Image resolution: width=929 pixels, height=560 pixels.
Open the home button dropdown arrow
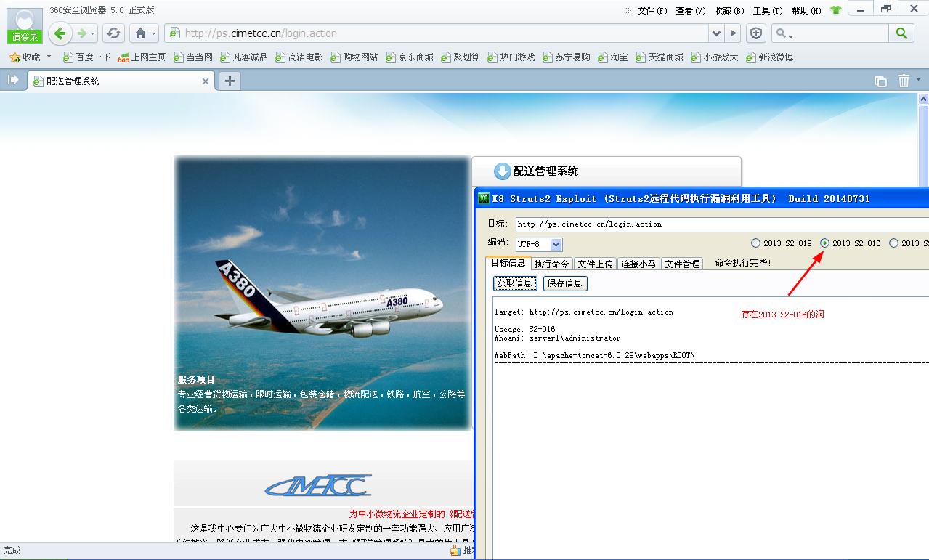point(153,34)
